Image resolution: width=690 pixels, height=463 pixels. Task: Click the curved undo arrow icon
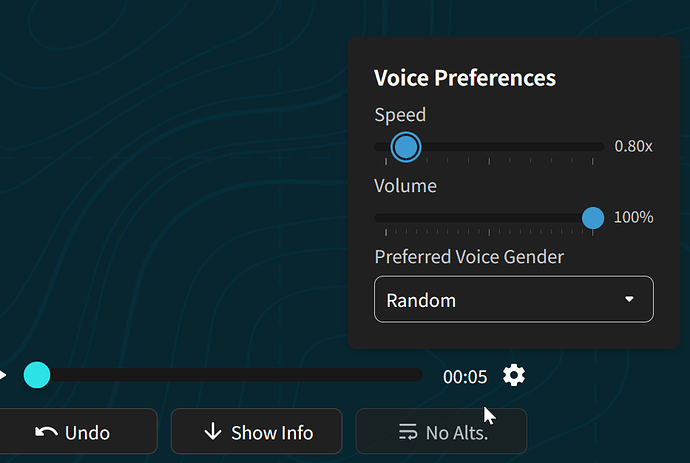pyautogui.click(x=46, y=433)
